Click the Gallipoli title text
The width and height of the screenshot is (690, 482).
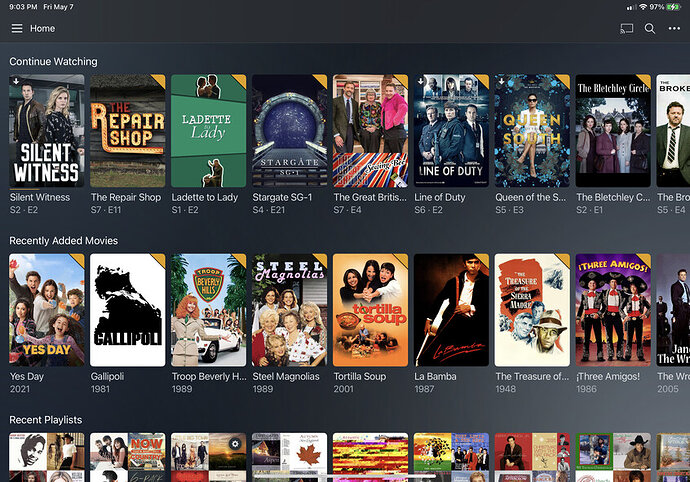coord(107,376)
